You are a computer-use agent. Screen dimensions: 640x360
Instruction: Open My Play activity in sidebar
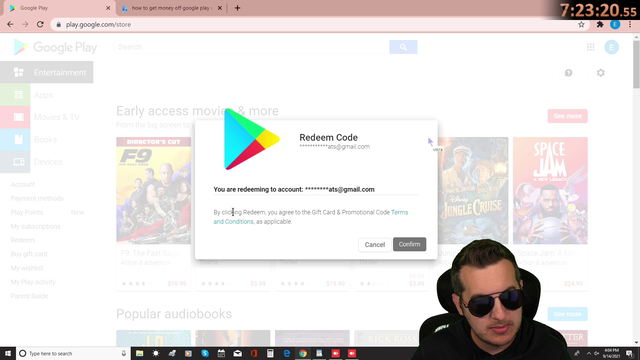pos(33,282)
